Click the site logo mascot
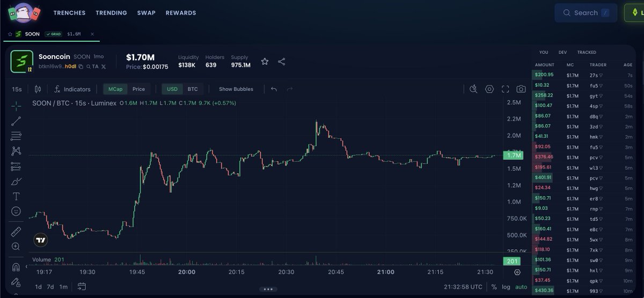 pos(23,13)
